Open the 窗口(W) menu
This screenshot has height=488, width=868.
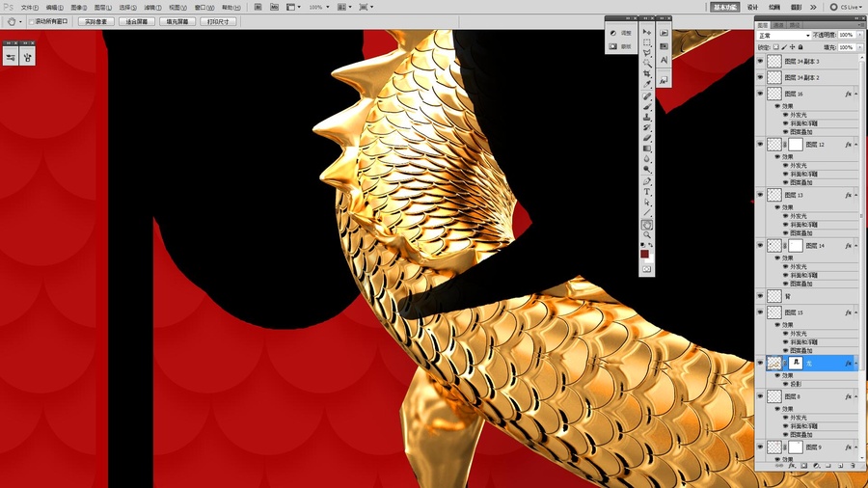pos(204,8)
